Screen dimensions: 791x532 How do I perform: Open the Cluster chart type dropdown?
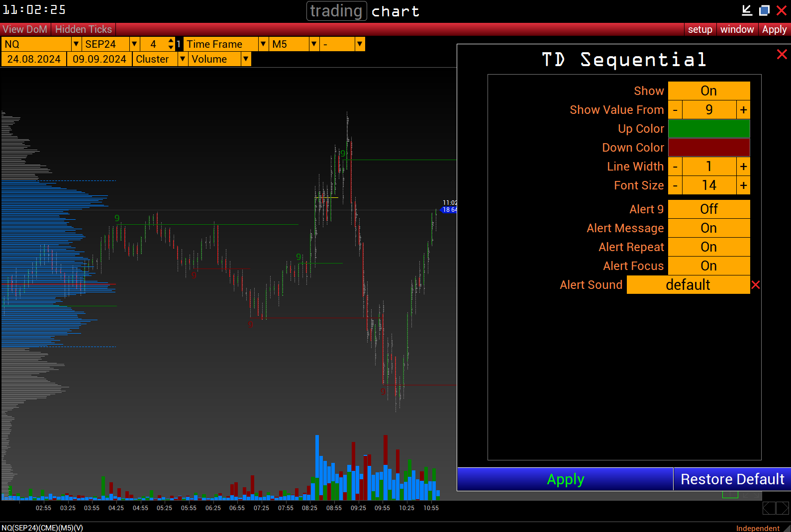pyautogui.click(x=183, y=59)
